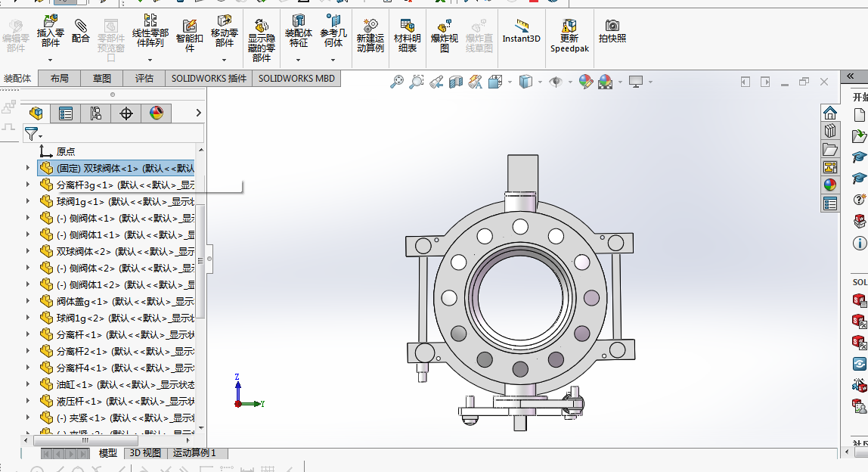Open the view settings monitor icon
Image resolution: width=868 pixels, height=472 pixels.
tap(635, 82)
